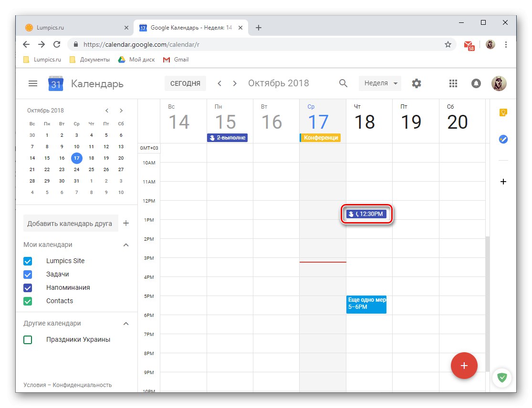Select 25 in the mini calendar
This screenshot has height=408, width=532.
91,169
